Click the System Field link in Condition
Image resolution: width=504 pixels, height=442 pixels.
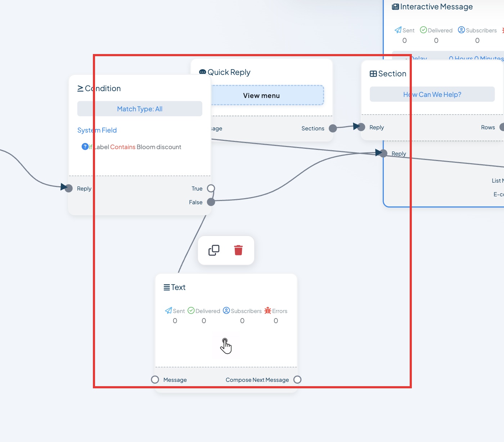[97, 130]
